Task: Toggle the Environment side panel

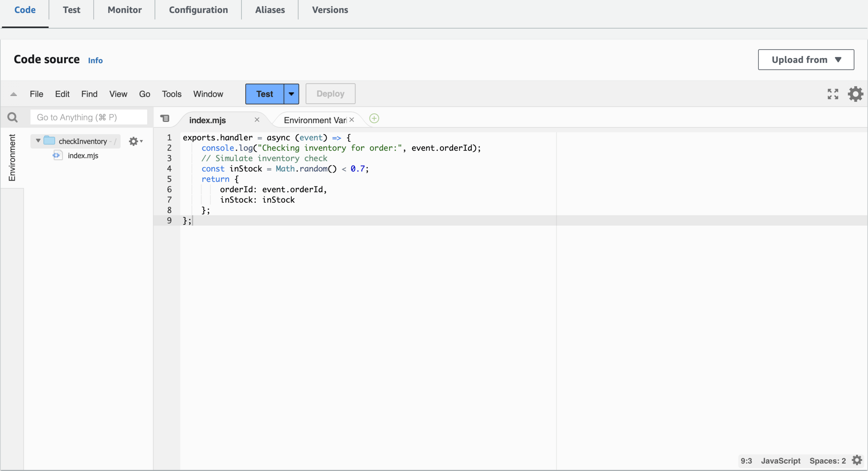Action: point(12,158)
